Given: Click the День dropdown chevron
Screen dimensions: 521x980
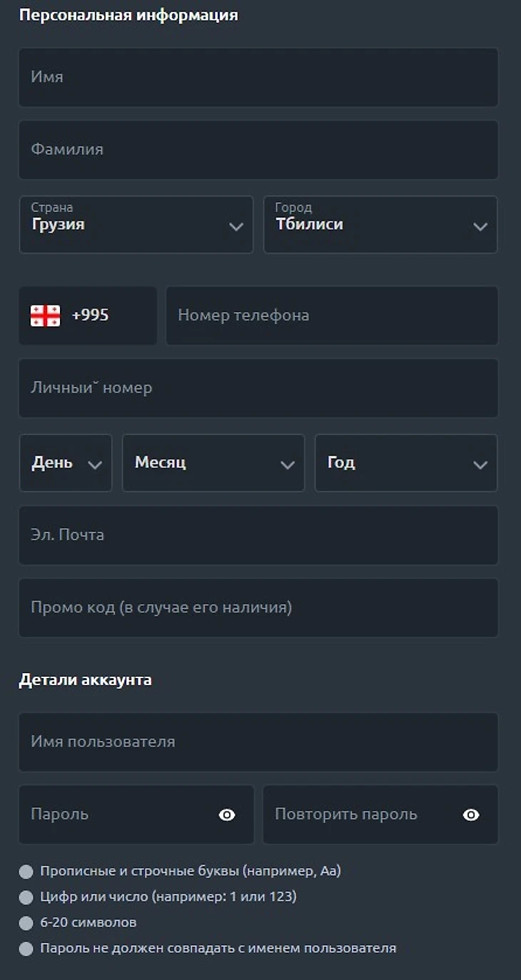Looking at the screenshot, I should pos(94,465).
